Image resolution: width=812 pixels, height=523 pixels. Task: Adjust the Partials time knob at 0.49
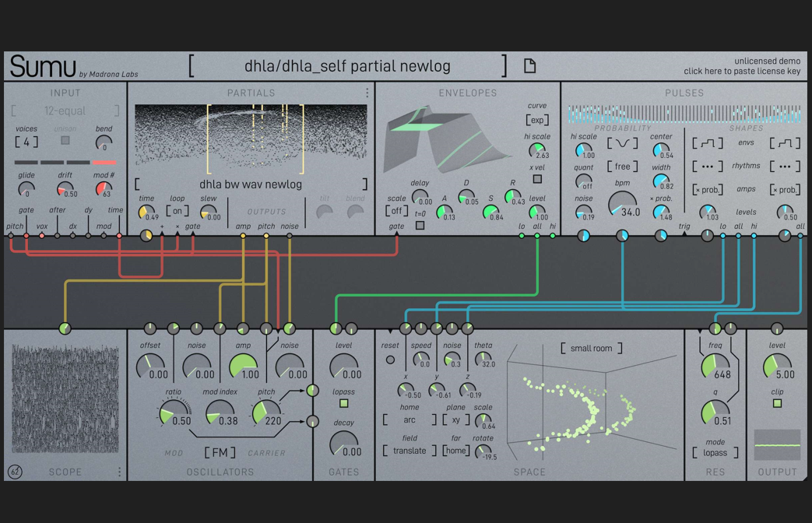tap(146, 212)
